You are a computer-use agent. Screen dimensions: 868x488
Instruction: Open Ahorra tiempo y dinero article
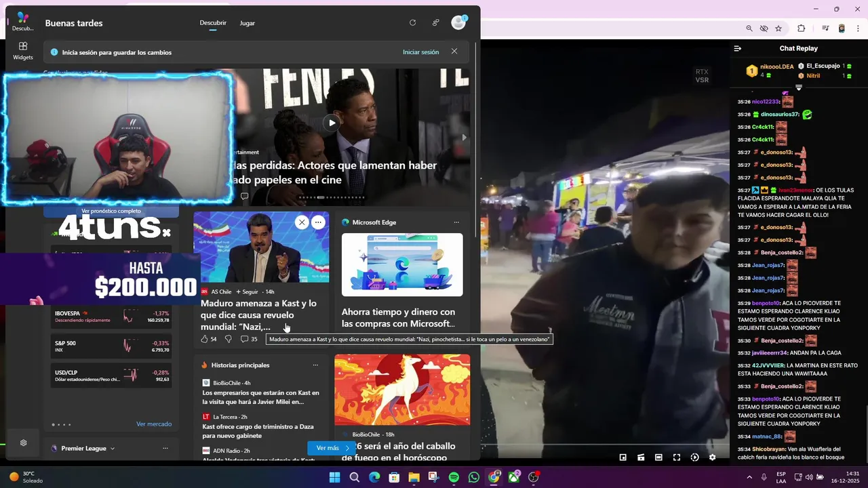pos(399,318)
